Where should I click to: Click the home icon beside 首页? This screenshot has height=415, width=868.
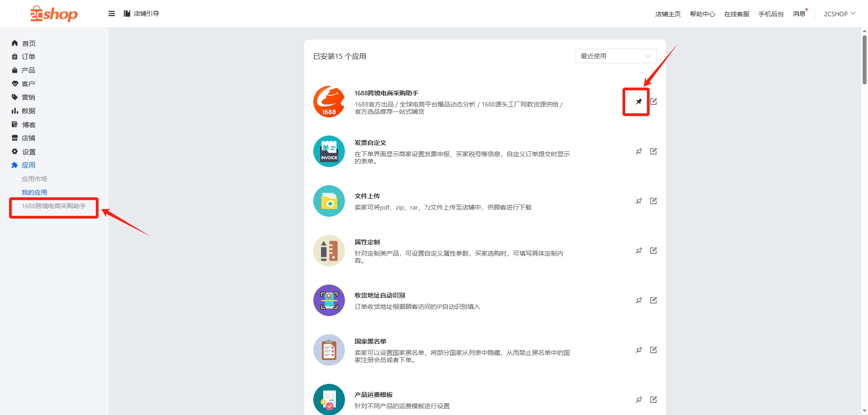click(14, 43)
